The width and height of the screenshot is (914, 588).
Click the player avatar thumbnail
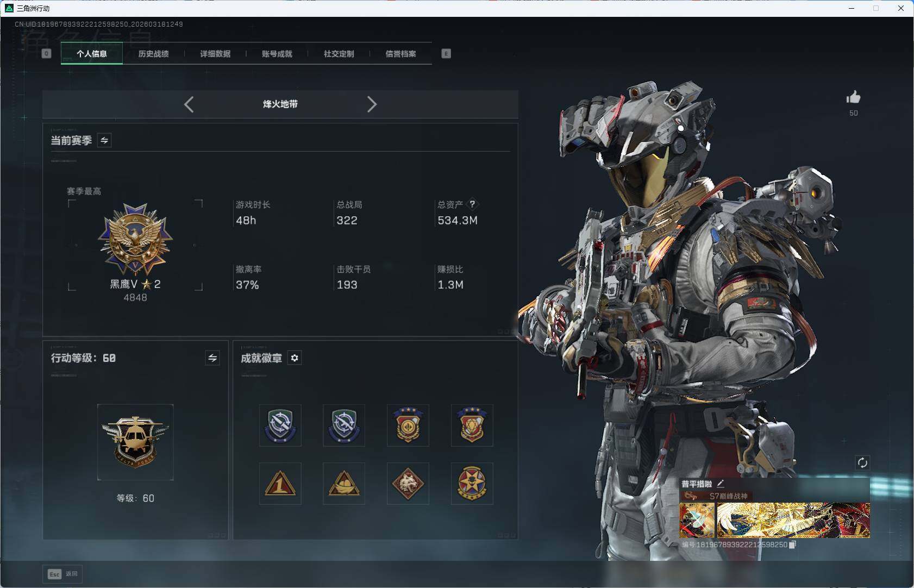pos(697,520)
